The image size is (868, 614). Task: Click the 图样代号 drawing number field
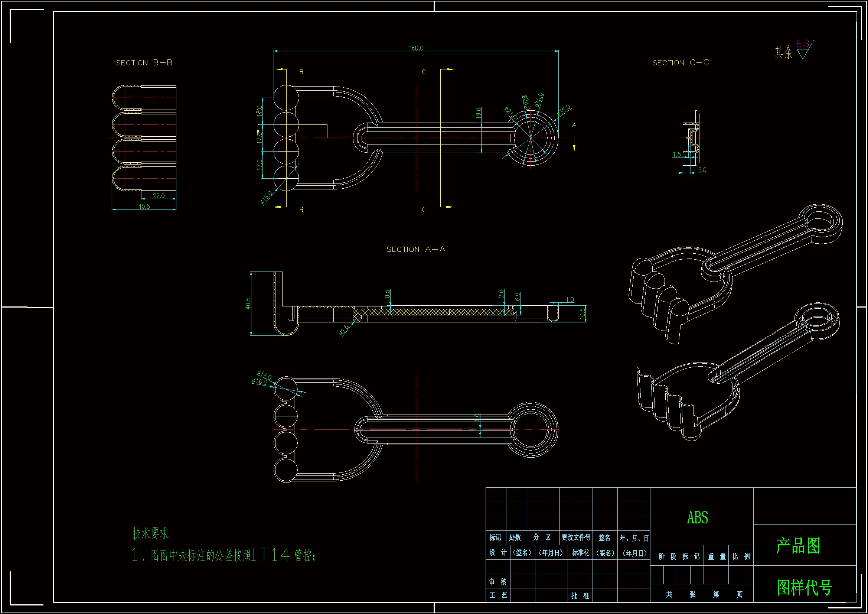pyautogui.click(x=805, y=588)
